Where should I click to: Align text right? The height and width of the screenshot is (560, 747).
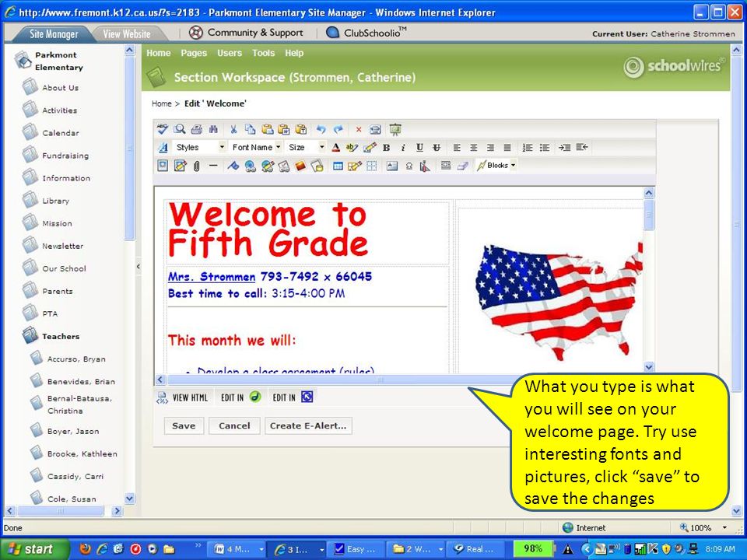(490, 148)
